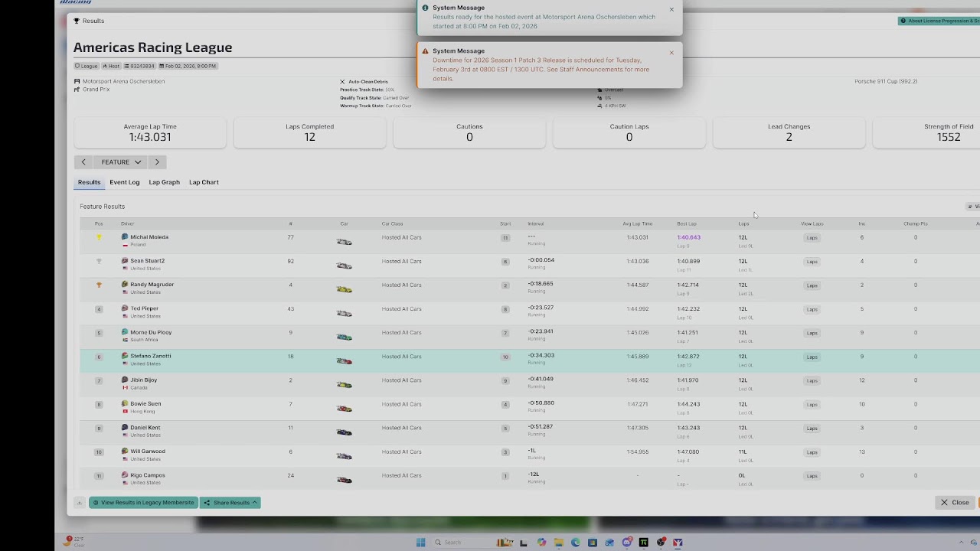Click Bowie Suen's car icon

click(x=345, y=409)
